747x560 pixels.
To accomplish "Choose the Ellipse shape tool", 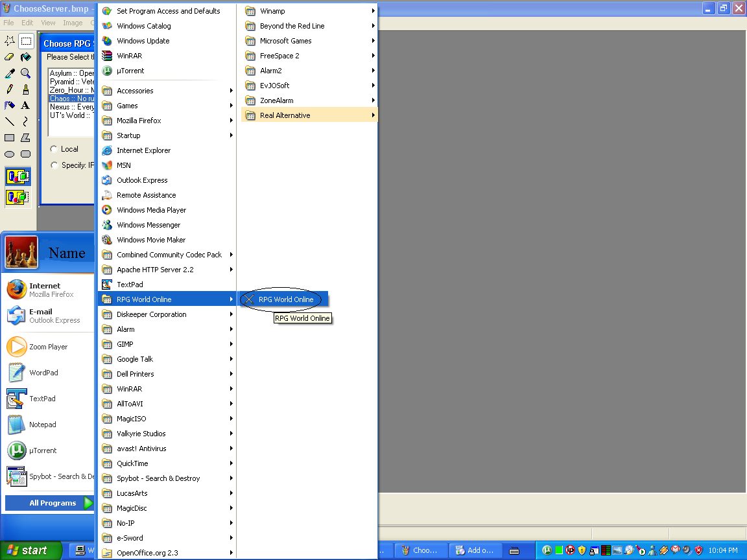I will [10, 154].
